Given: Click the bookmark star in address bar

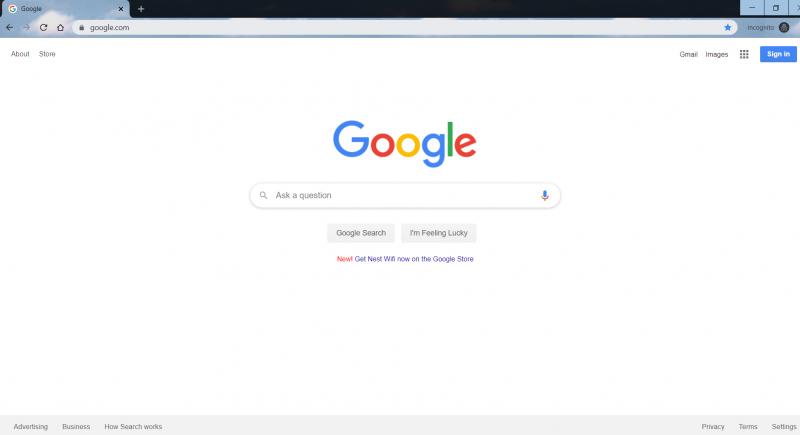Looking at the screenshot, I should click(x=728, y=28).
